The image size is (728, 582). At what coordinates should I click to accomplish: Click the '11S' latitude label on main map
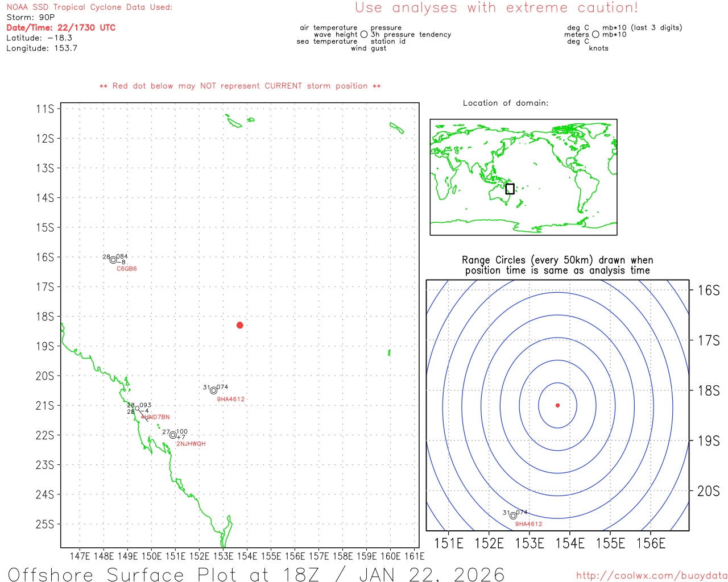45,109
